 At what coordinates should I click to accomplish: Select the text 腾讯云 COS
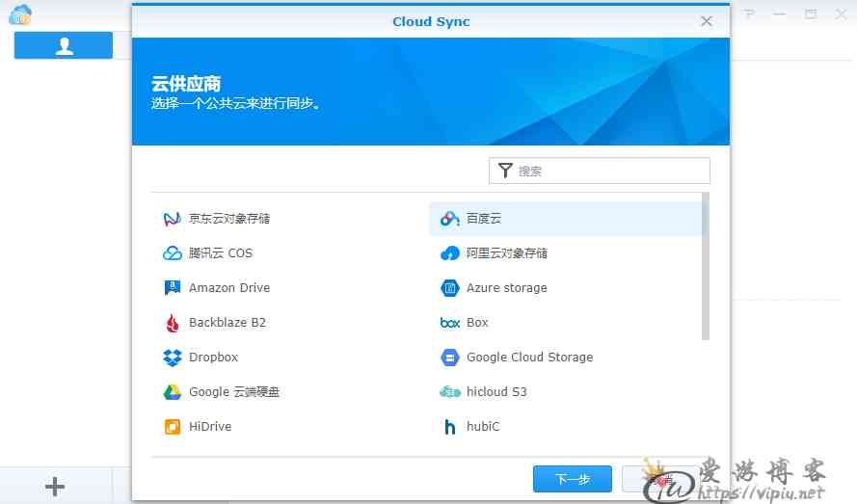221,253
